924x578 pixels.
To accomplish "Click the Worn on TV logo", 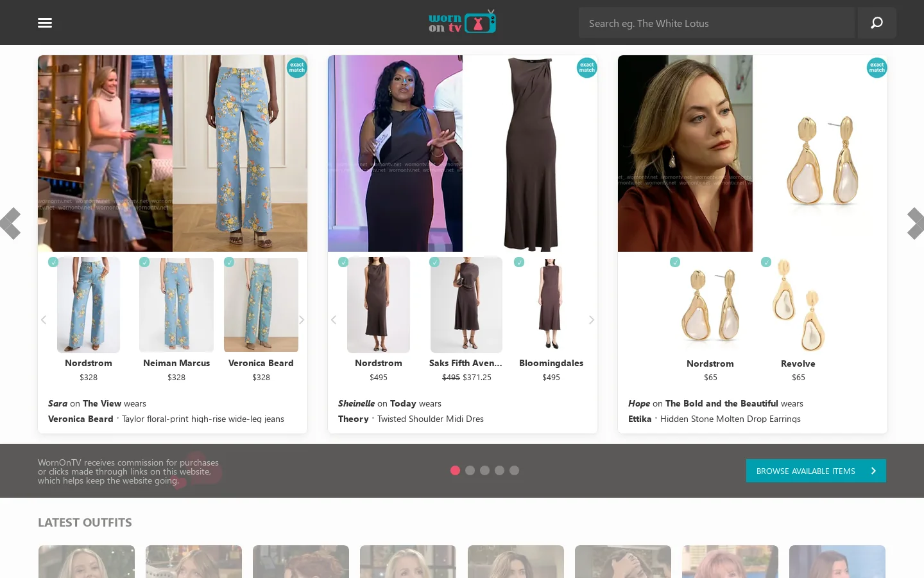I will (x=462, y=22).
